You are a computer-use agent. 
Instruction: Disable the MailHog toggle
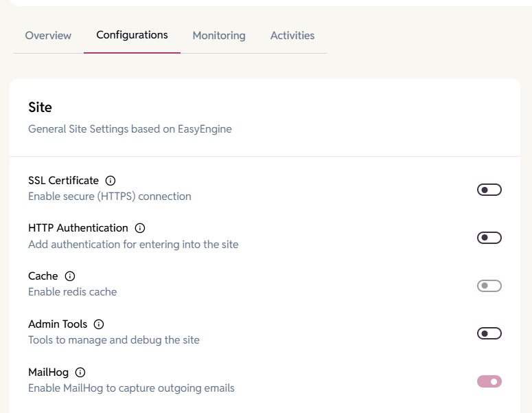[489, 381]
